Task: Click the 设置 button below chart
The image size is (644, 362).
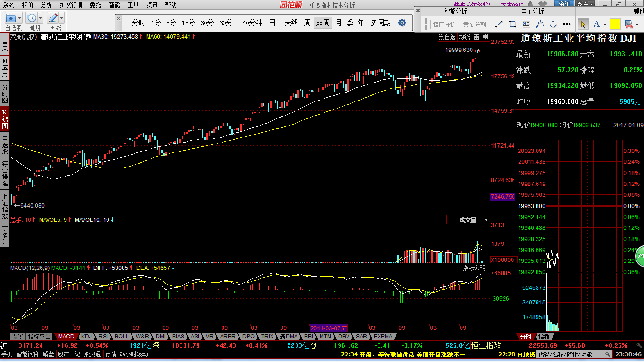Action: coord(18,337)
